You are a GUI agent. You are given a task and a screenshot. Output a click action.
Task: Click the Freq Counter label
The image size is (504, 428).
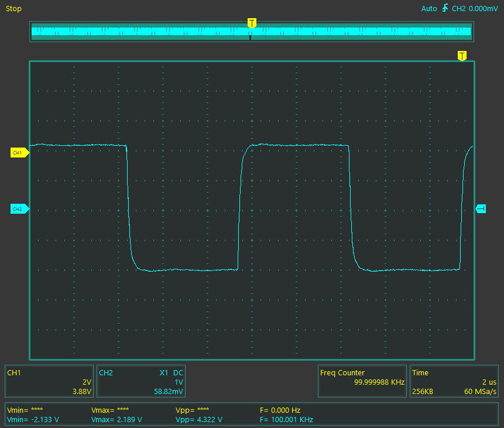pyautogui.click(x=342, y=373)
